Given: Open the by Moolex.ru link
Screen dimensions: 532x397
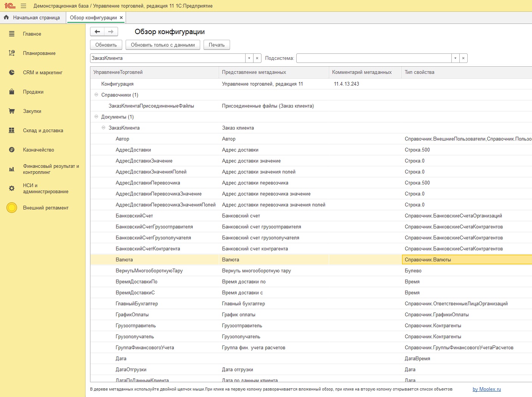Looking at the screenshot, I should tap(487, 389).
